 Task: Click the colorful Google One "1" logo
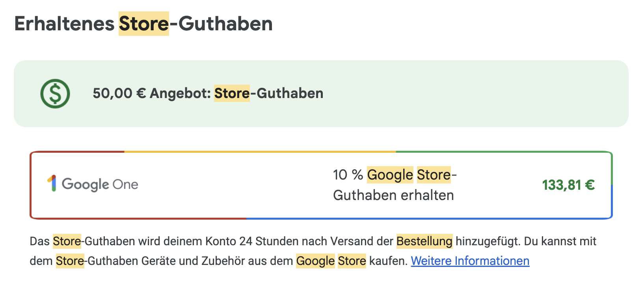[x=52, y=183]
